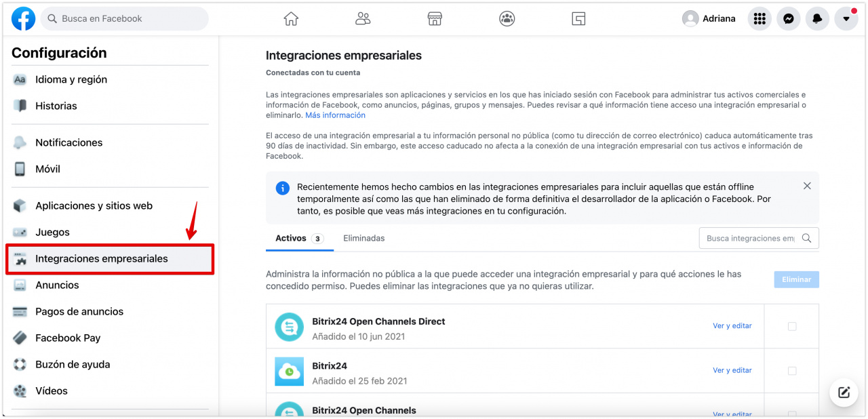Click the Bitrix24 Open Channels Direct name

pyautogui.click(x=378, y=321)
